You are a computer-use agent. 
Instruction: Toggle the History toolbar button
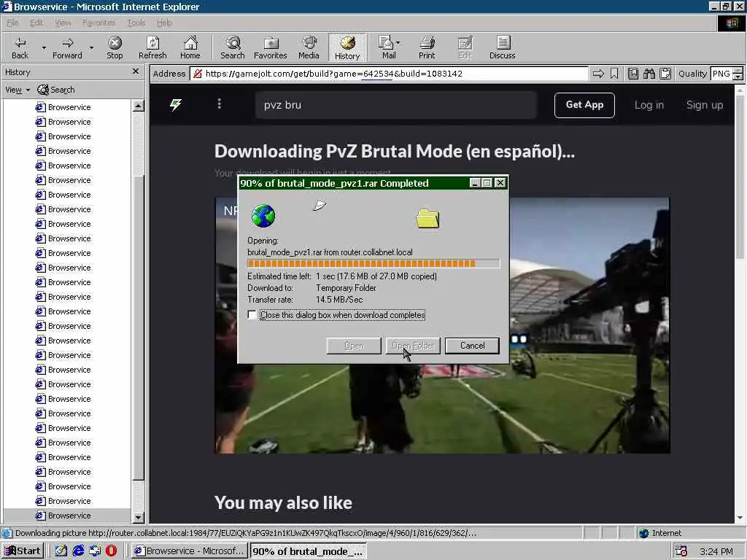pos(347,47)
